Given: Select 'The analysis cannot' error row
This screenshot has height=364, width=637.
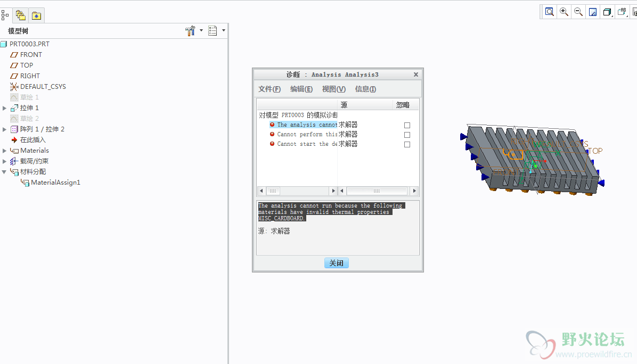Looking at the screenshot, I should pos(307,125).
